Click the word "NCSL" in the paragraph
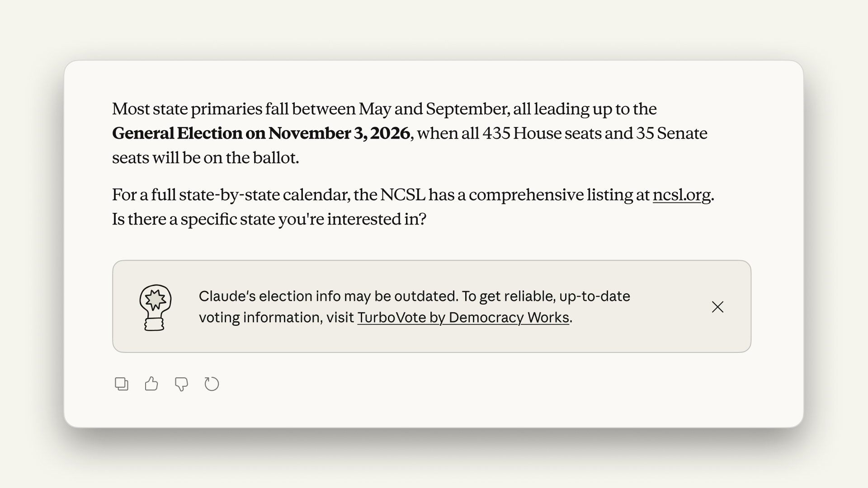The width and height of the screenshot is (868, 488). (402, 195)
